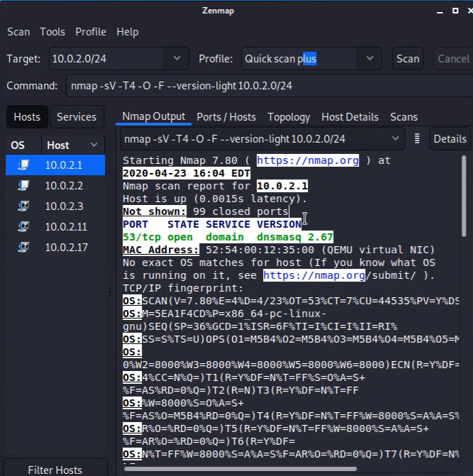Open the Scan menu
473x476 pixels.
(x=18, y=32)
